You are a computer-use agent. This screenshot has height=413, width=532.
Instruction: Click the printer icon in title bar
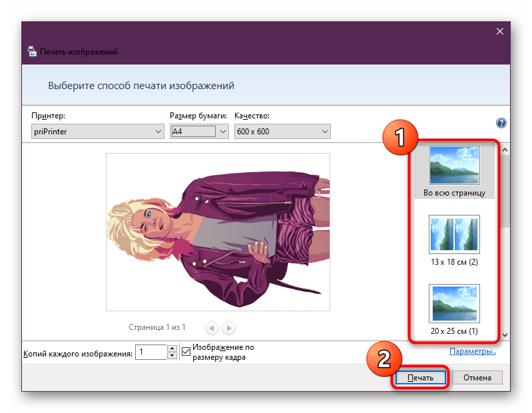point(32,51)
